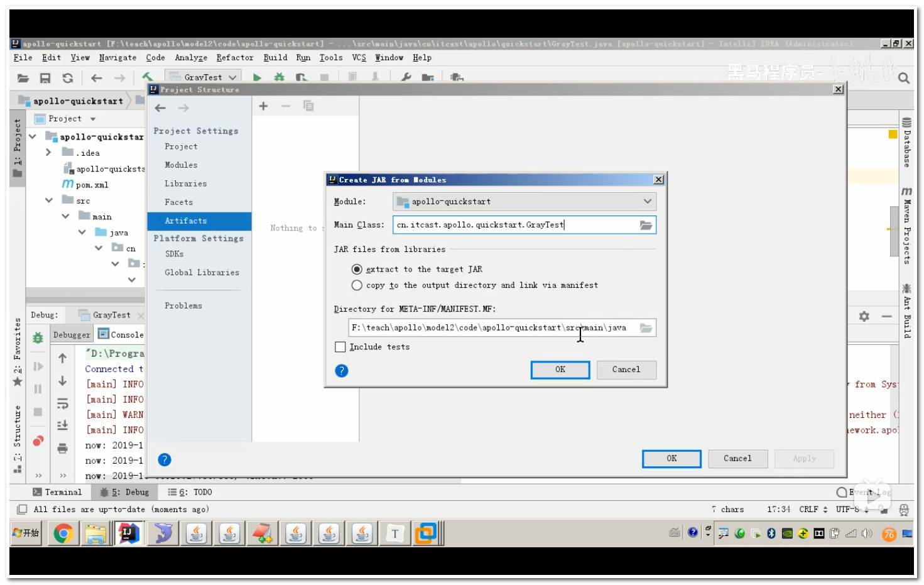
Task: Open the Database side panel
Action: [x=906, y=143]
